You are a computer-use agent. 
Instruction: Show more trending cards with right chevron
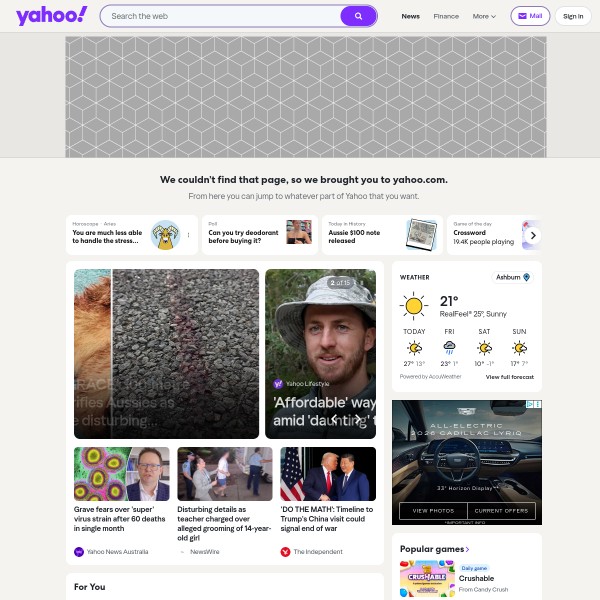(533, 235)
